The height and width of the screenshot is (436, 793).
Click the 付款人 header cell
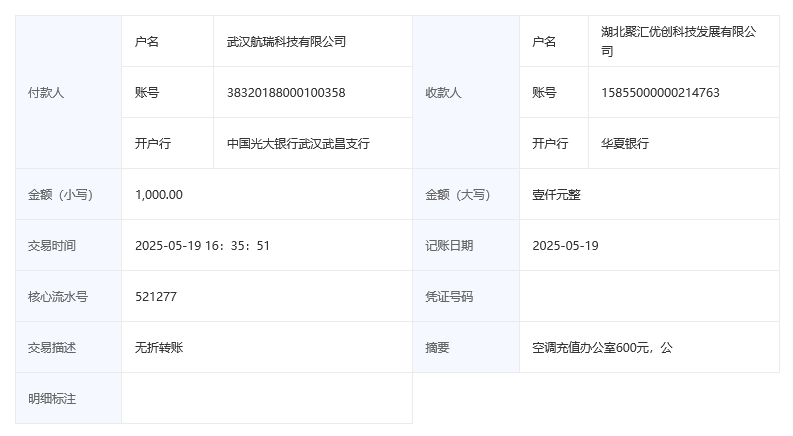coord(46,93)
